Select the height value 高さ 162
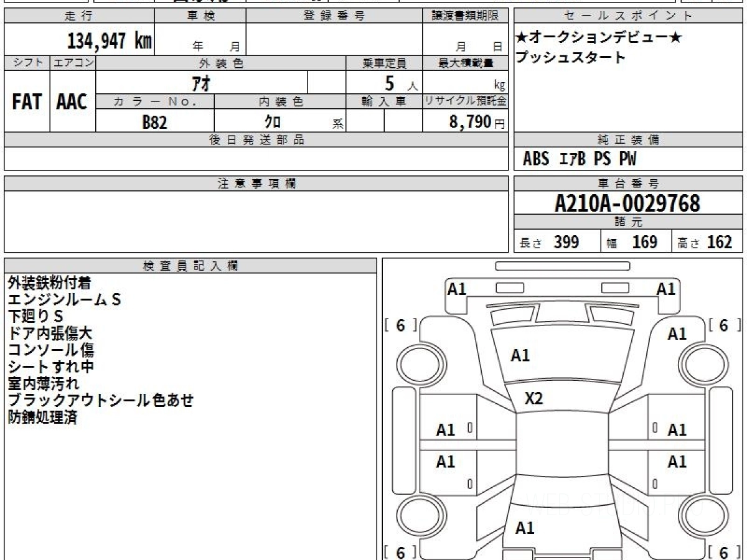Image resolution: width=747 pixels, height=560 pixels. [705, 242]
